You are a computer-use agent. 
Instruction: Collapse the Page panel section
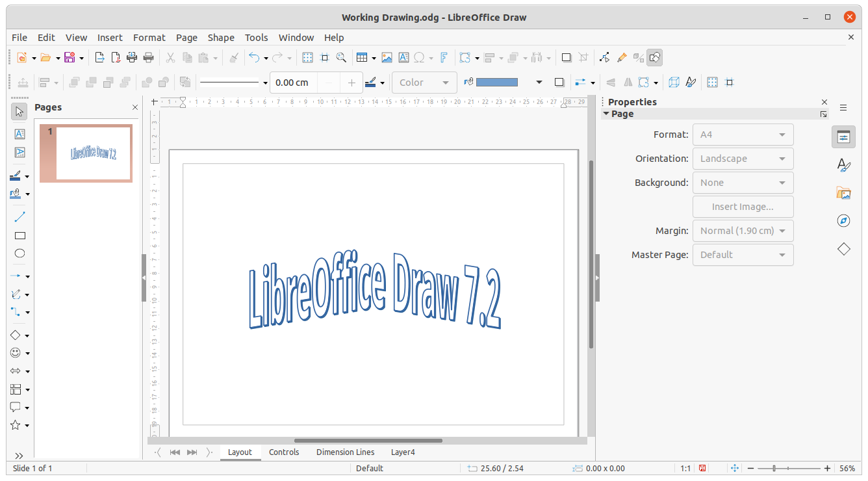tap(606, 114)
